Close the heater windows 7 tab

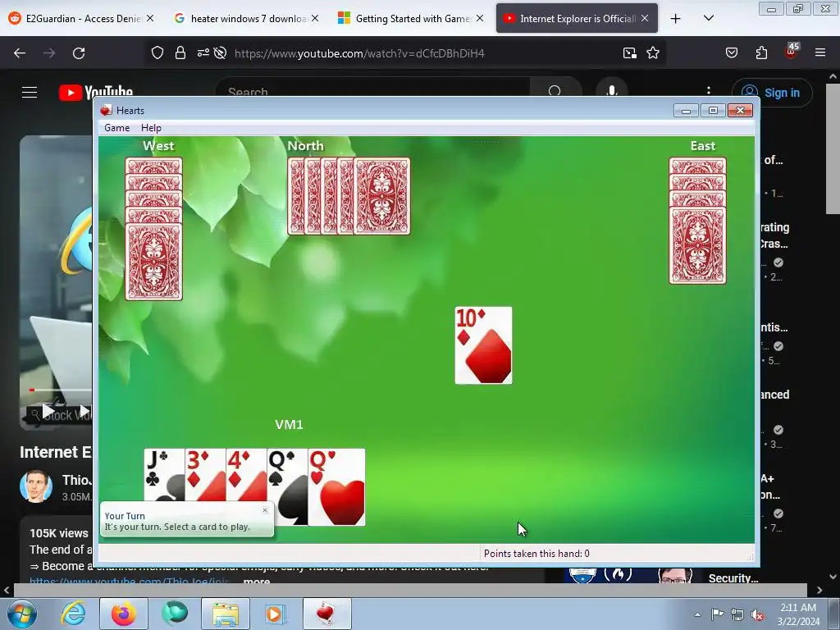(x=315, y=18)
